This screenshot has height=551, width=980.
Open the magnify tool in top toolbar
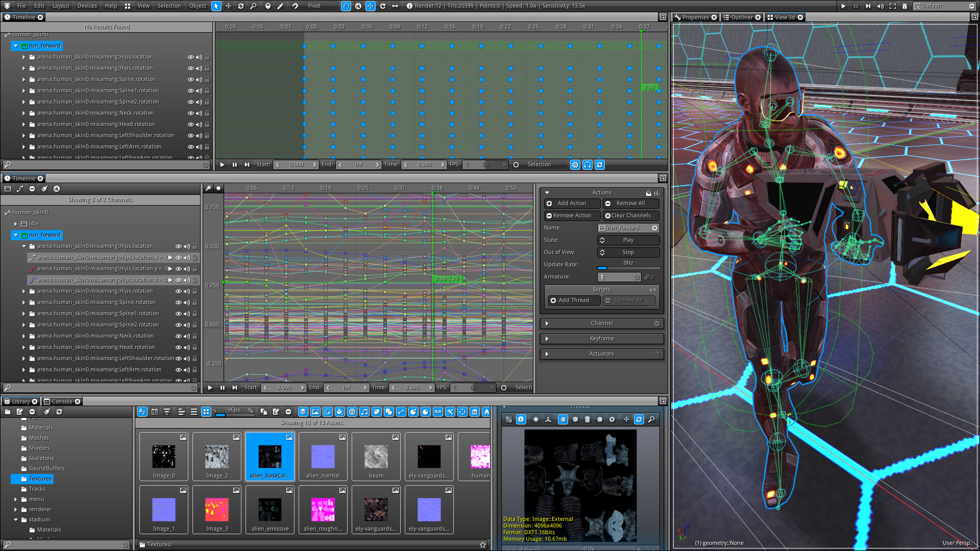point(254,6)
